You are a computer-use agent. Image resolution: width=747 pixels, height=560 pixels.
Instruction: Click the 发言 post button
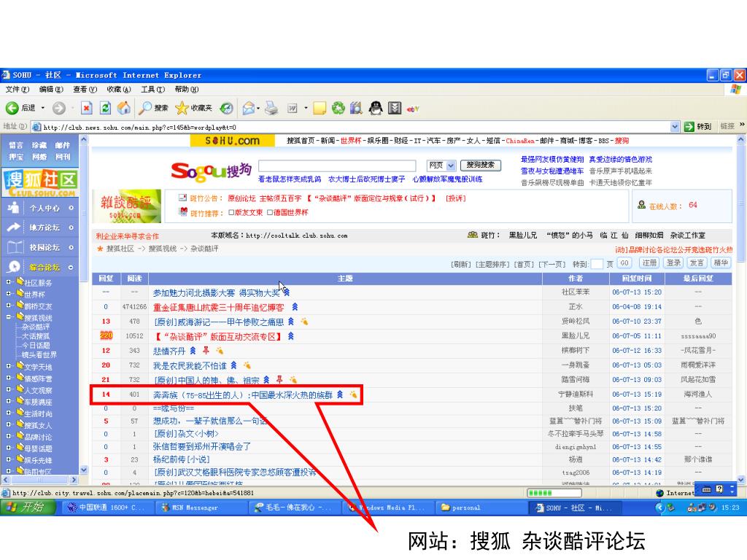697,262
